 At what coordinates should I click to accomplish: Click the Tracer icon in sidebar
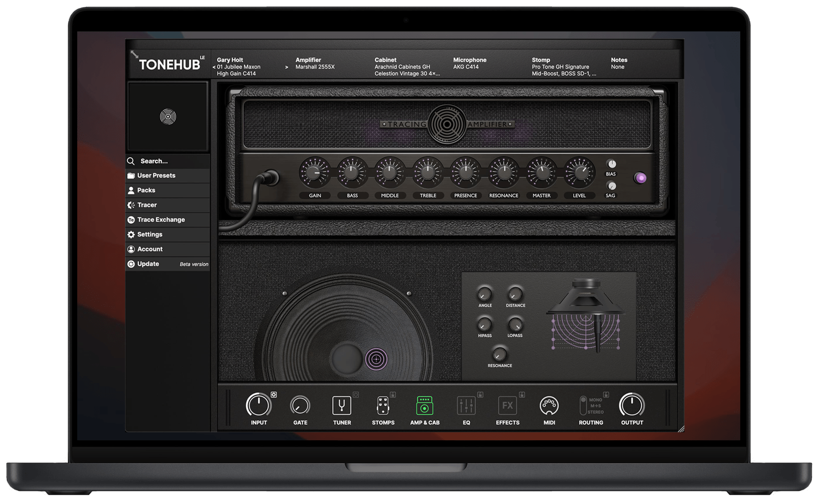131,205
